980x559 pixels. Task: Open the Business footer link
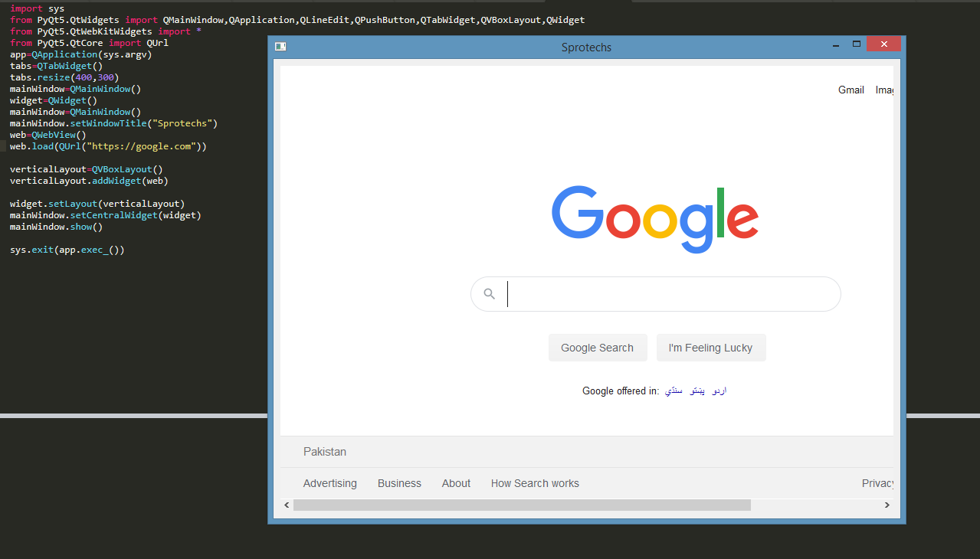coord(399,483)
